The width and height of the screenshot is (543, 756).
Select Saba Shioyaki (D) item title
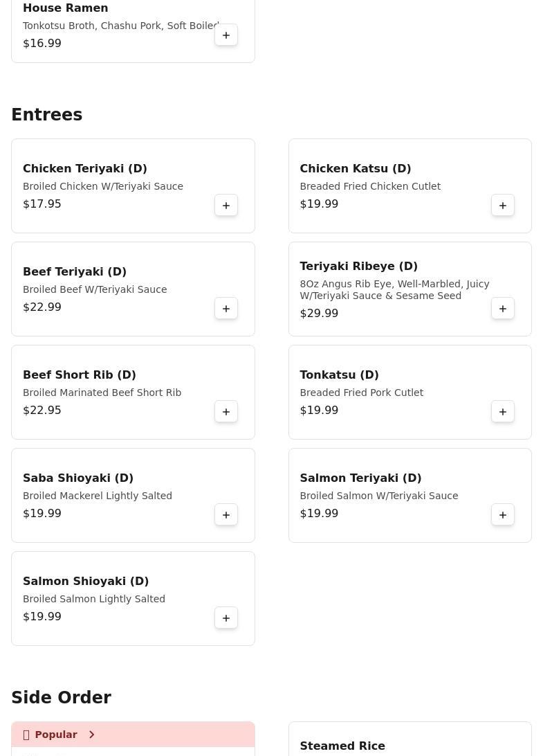[78, 478]
